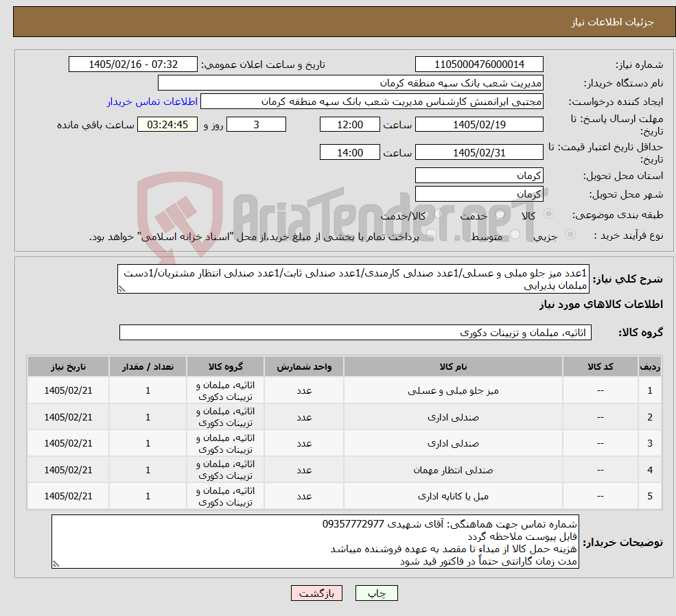The height and width of the screenshot is (616, 676).
Task: Click the تاریخ نیاز column header
Action: 68,366
